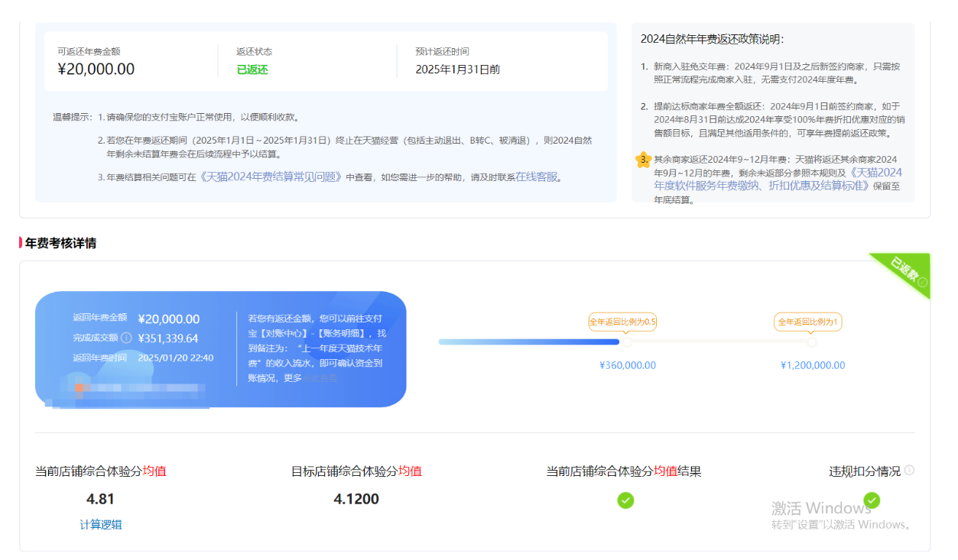Open 天猫2024年度软件服务年费缴纳 standard link
The image size is (958, 560).
pos(778,179)
